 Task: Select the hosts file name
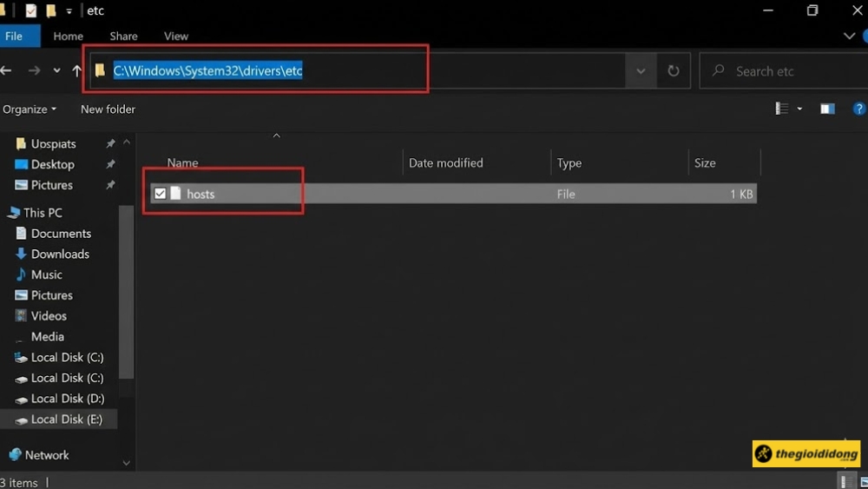pos(201,194)
